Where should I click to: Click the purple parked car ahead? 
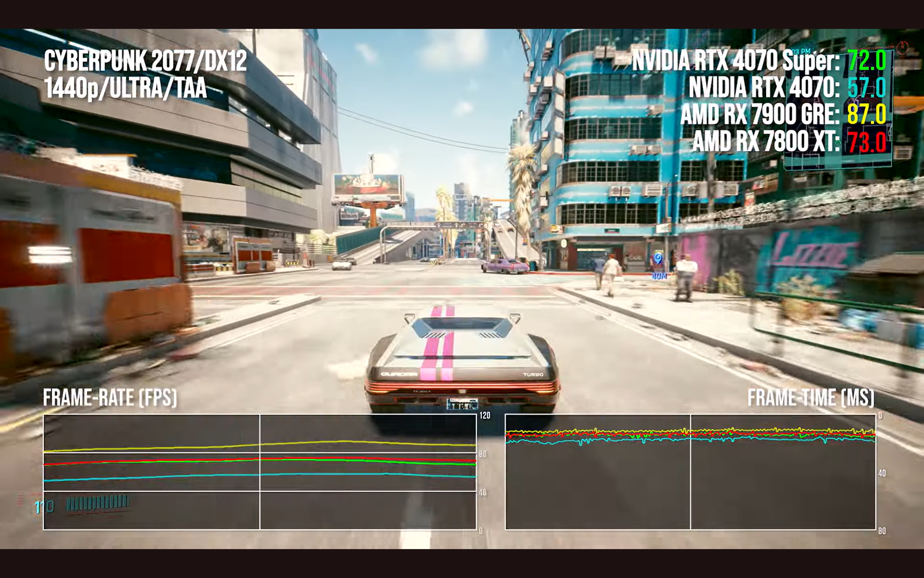(505, 266)
